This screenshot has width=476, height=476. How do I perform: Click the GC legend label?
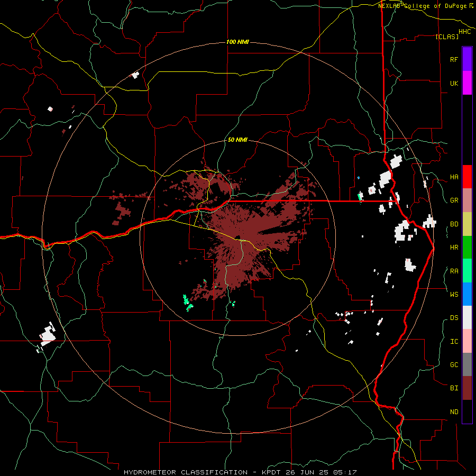[454, 365]
